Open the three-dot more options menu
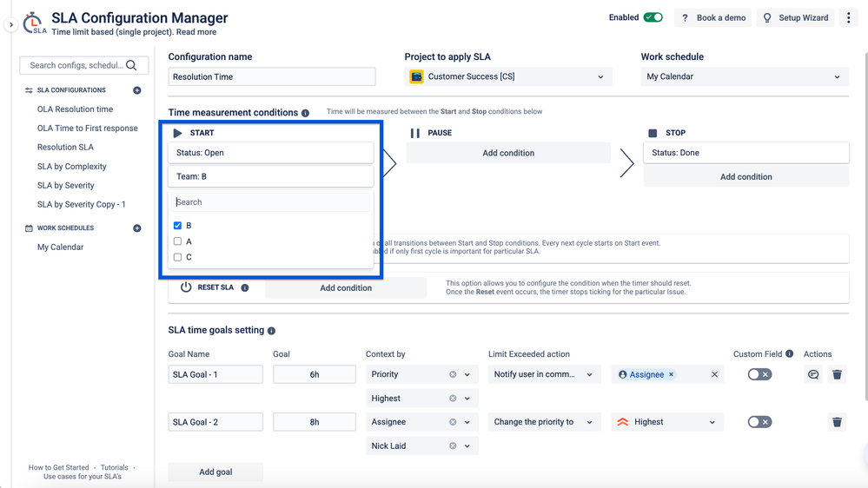Image resolution: width=868 pixels, height=488 pixels. [848, 17]
